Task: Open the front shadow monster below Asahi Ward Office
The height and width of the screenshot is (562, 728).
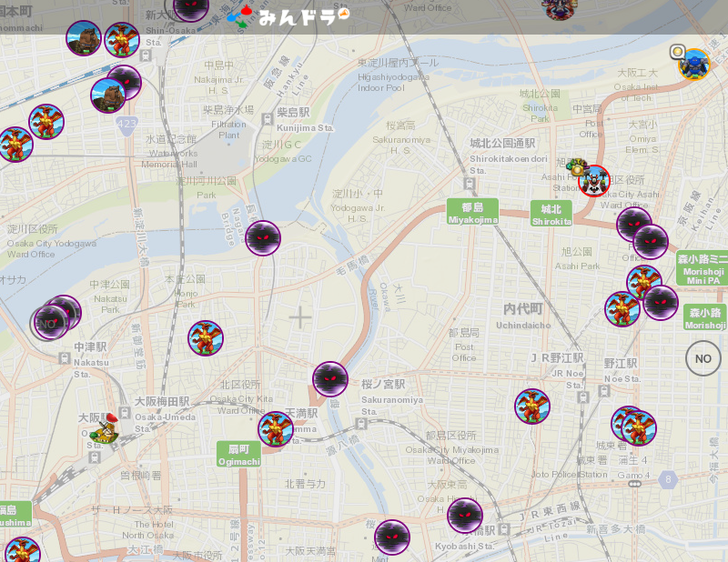Action: tap(651, 242)
